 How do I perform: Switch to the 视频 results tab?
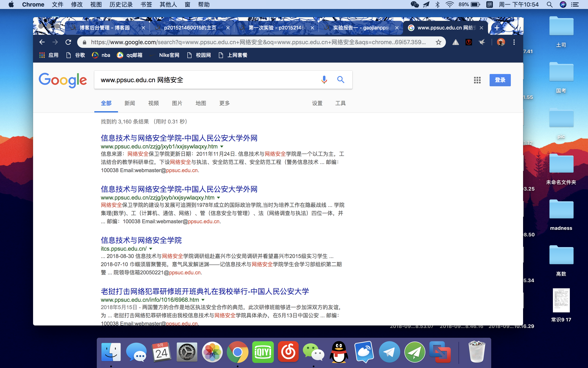point(154,103)
